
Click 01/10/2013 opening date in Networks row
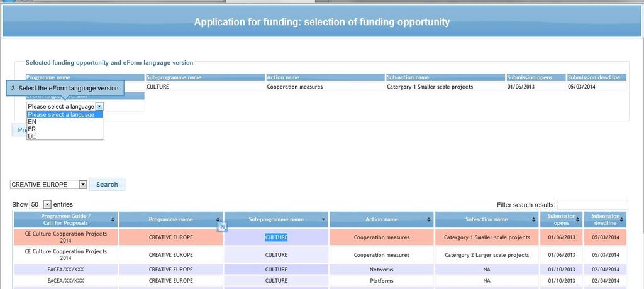coord(561,270)
